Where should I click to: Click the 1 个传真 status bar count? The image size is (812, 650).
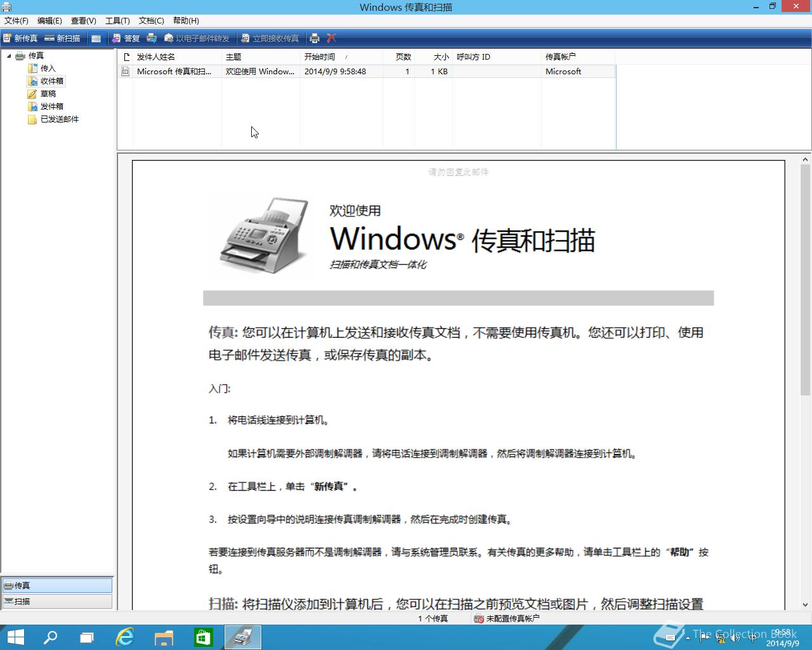click(433, 618)
